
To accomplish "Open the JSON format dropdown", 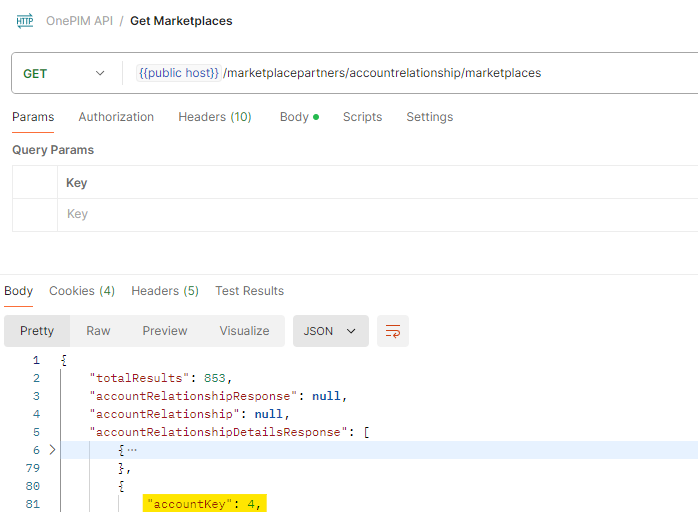I will coord(330,331).
